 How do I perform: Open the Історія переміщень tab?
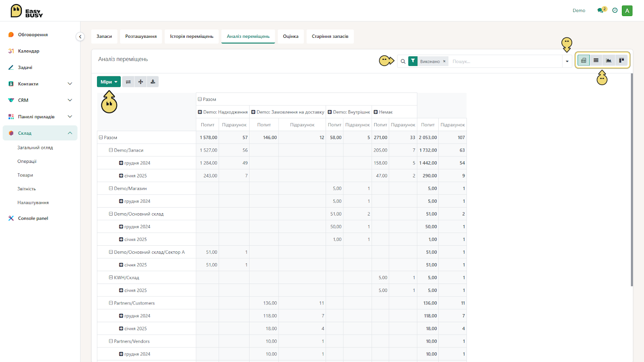pyautogui.click(x=192, y=36)
